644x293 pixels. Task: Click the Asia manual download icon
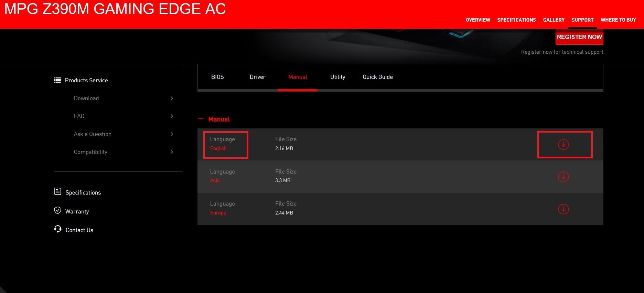563,177
